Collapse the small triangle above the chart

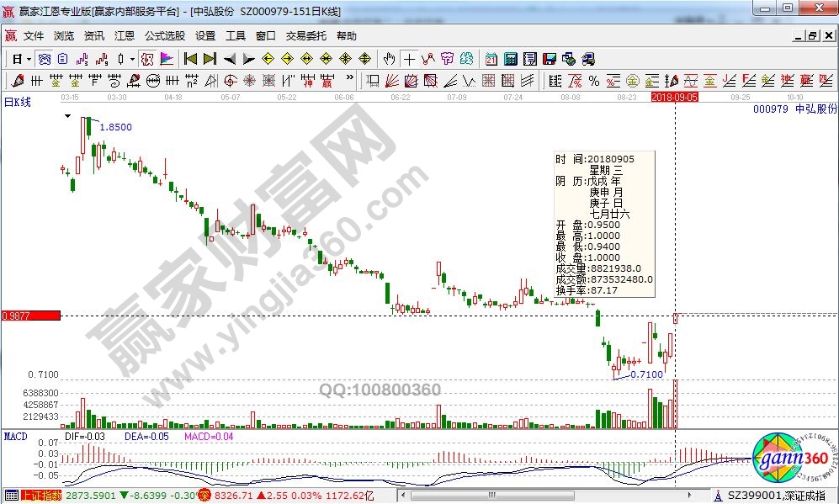[69, 115]
